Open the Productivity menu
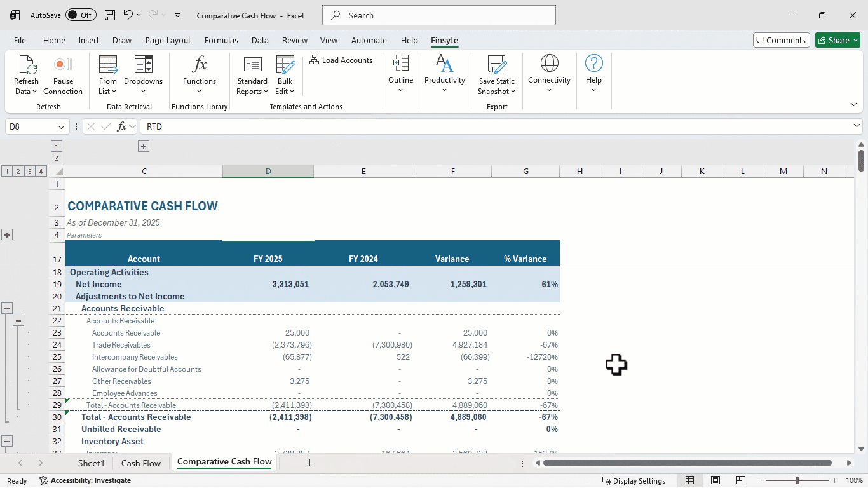The image size is (868, 488). tap(445, 74)
